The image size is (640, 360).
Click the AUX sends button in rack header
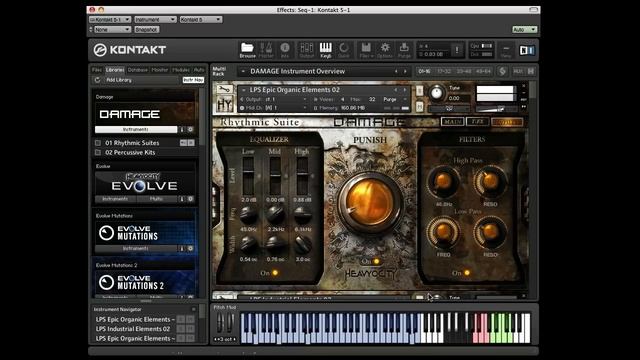coord(518,71)
